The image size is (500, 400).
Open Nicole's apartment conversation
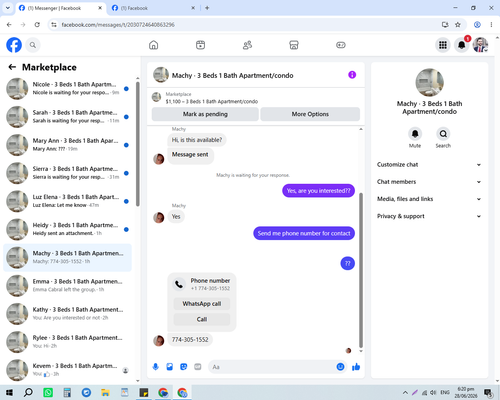[67, 89]
